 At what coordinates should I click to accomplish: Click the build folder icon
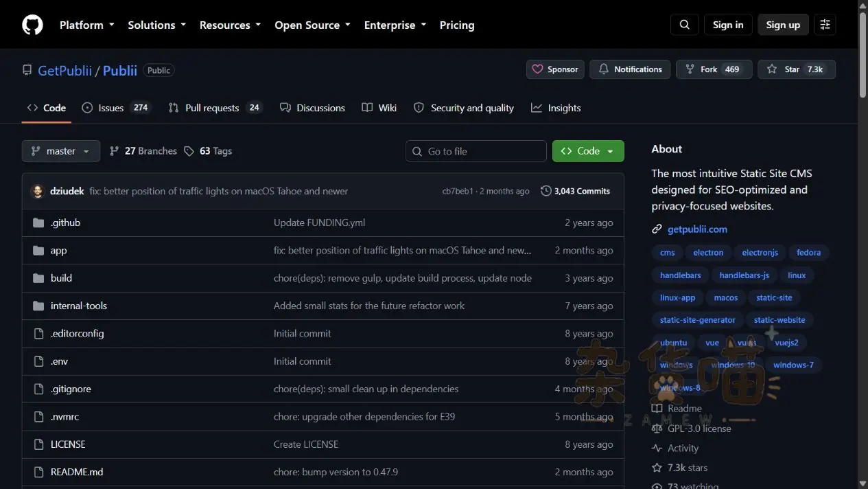[38, 278]
